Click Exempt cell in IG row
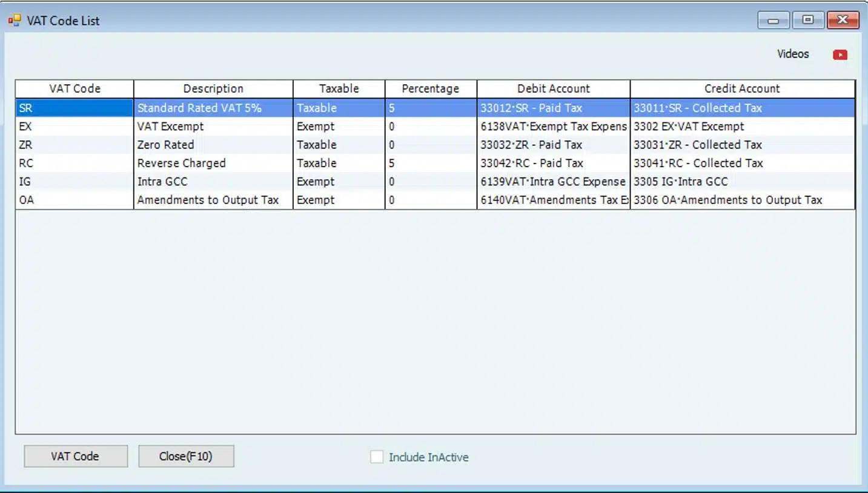Image resolution: width=868 pixels, height=493 pixels. click(x=339, y=181)
